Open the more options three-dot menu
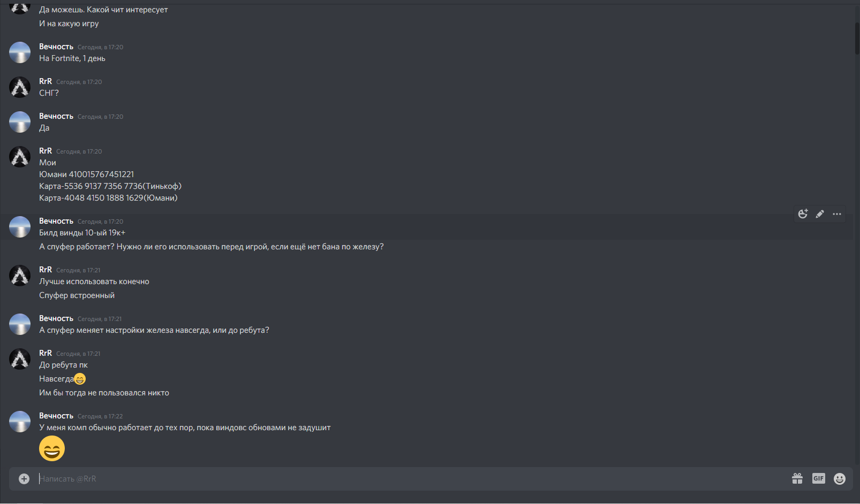The width and height of the screenshot is (860, 504). (x=837, y=214)
